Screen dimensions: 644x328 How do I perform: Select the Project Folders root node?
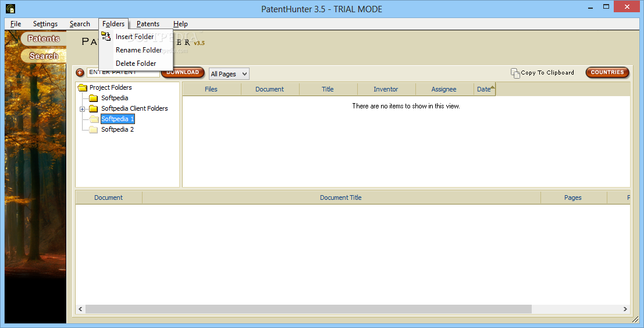pyautogui.click(x=111, y=87)
